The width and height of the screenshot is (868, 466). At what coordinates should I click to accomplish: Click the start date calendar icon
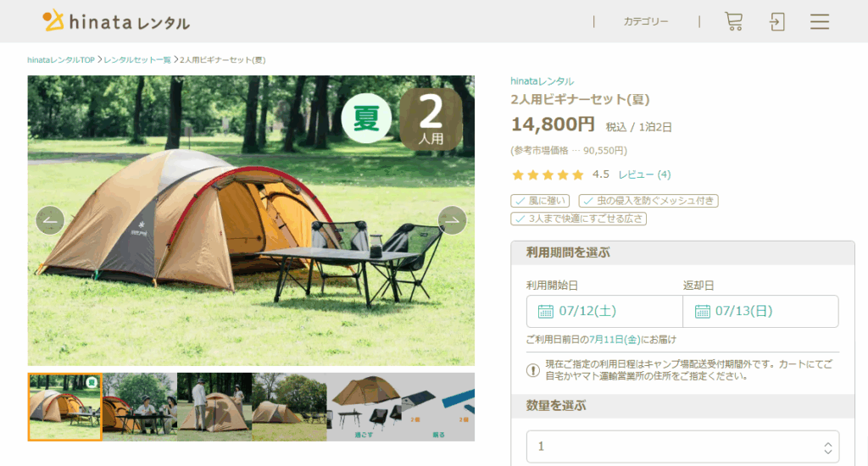545,312
